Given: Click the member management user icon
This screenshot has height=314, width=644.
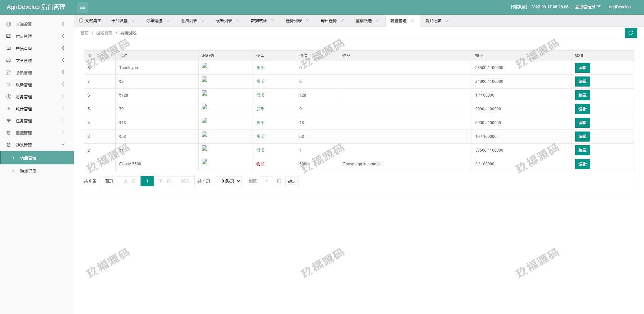Looking at the screenshot, I should pyautogui.click(x=9, y=72).
